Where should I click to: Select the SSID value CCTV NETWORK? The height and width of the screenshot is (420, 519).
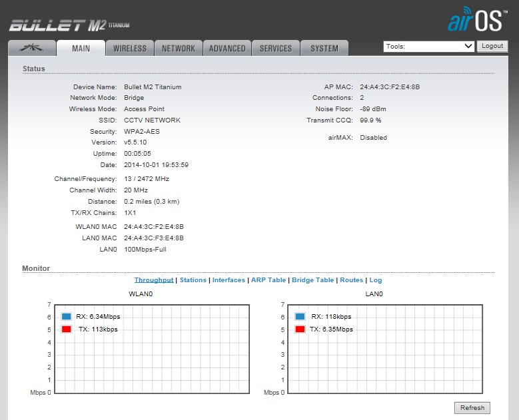pos(153,120)
